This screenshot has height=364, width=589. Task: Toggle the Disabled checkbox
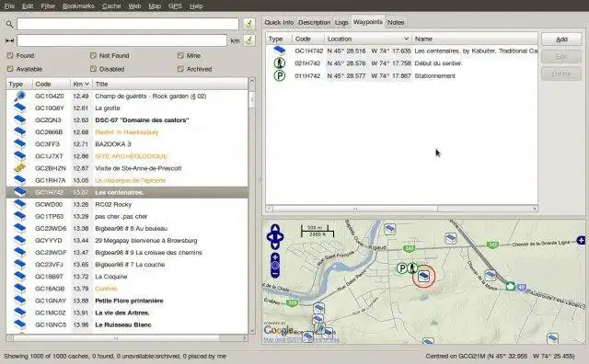tap(93, 69)
